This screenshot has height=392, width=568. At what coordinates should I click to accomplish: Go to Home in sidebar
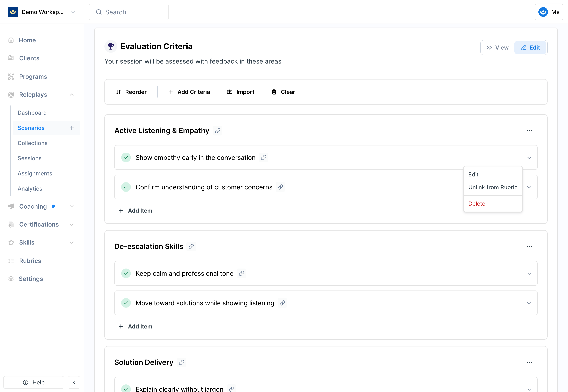pyautogui.click(x=27, y=40)
